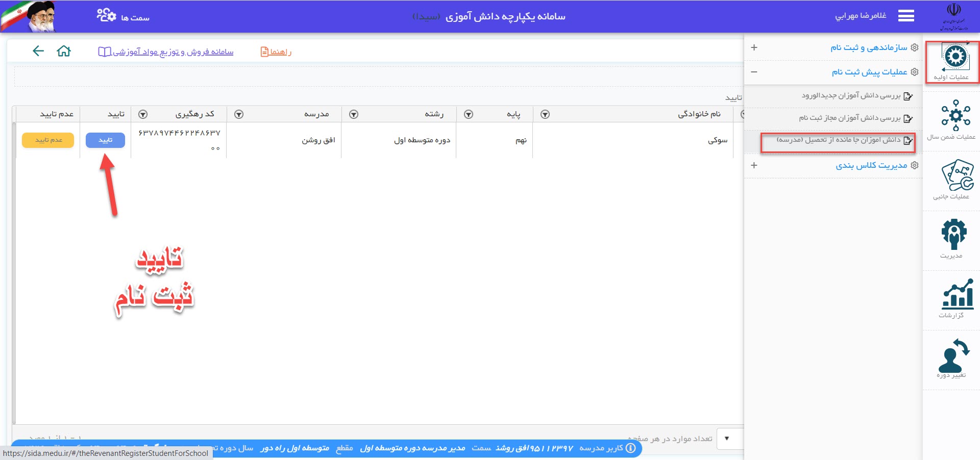
Task: Select بررسی دانش آموزان جدیدالورود menu item
Action: coord(851,96)
